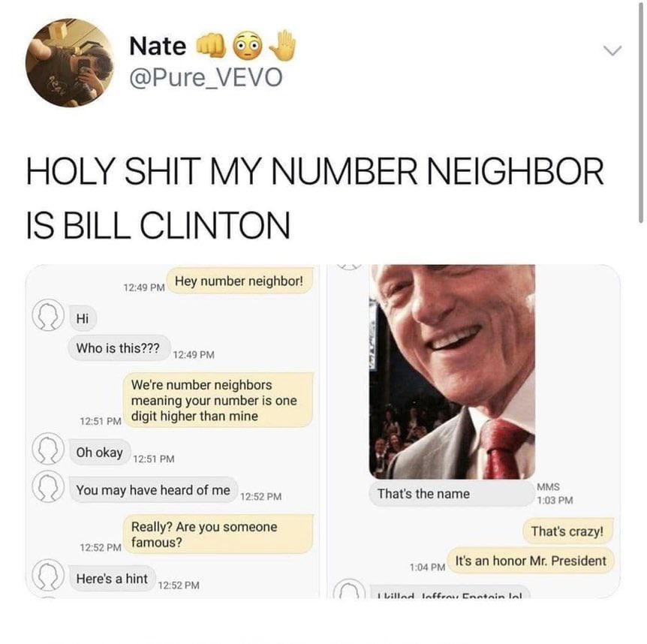Viewport: 647px width, 644px height.
Task: Click the tweet headline text
Action: point(314,197)
